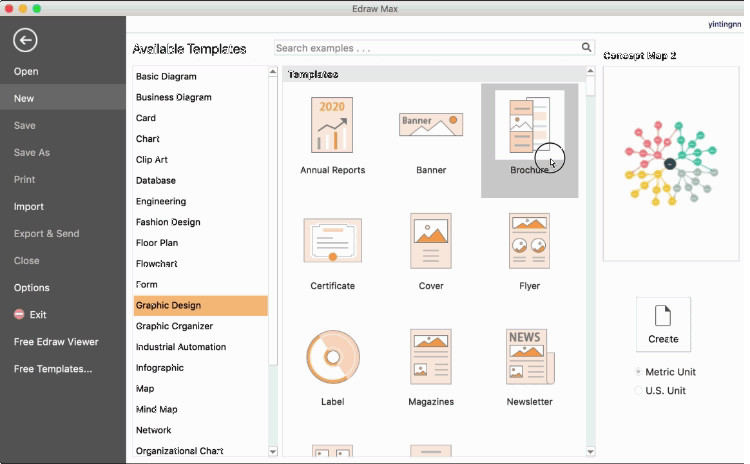
Task: Select the Newsletter template icon
Action: point(529,357)
